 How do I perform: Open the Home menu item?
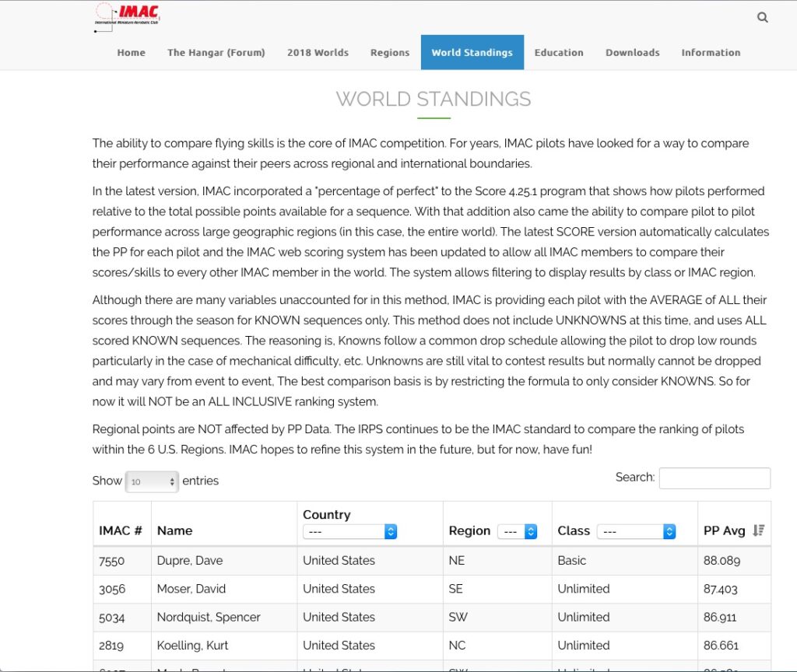pyautogui.click(x=131, y=52)
